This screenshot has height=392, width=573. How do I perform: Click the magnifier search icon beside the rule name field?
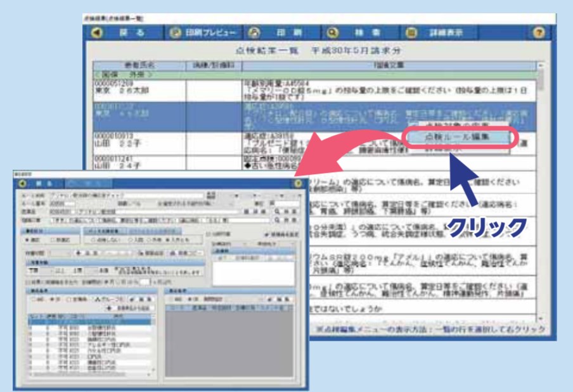coord(277,211)
